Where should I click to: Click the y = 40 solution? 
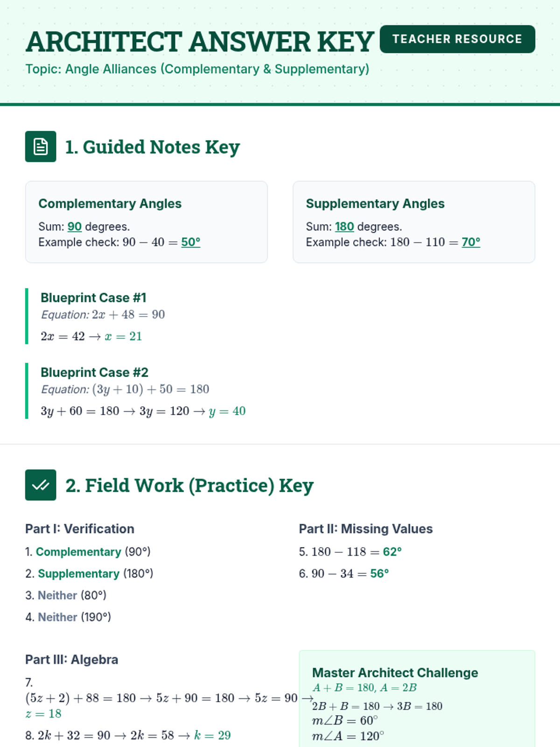tap(227, 411)
